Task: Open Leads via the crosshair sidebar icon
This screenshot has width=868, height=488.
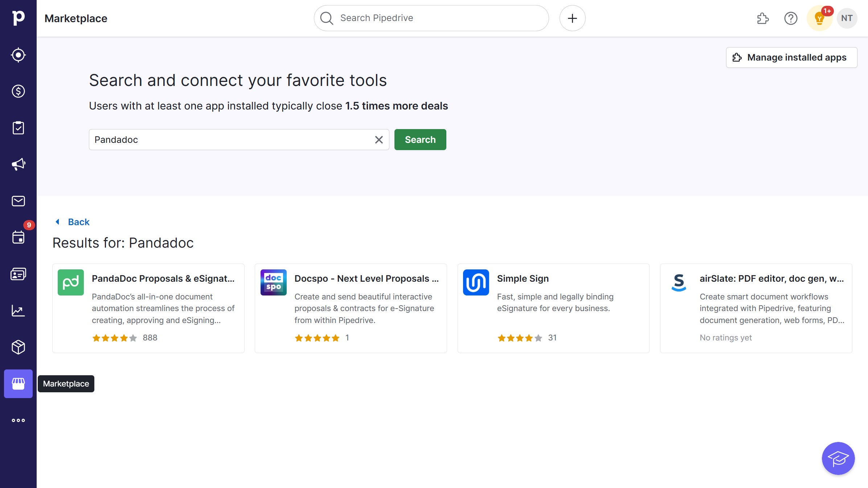Action: point(18,55)
